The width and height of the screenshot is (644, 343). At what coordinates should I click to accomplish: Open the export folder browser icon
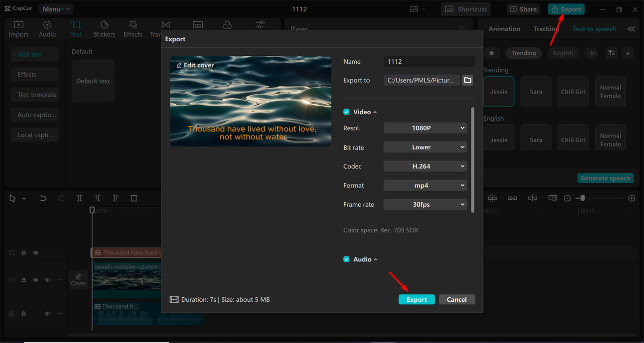[467, 80]
